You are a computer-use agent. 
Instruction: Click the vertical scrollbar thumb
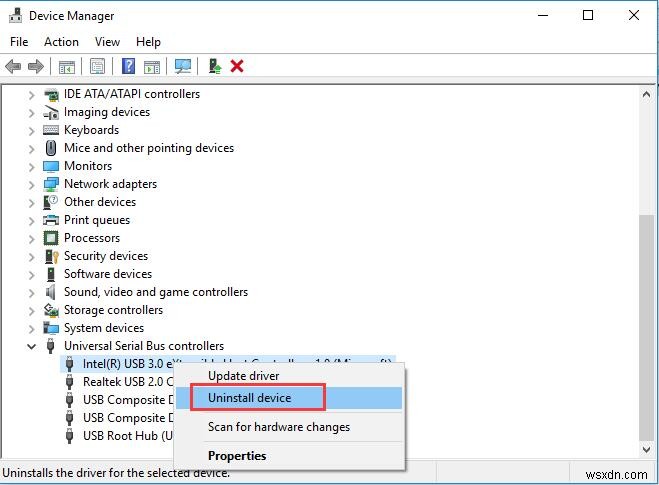coord(646,327)
